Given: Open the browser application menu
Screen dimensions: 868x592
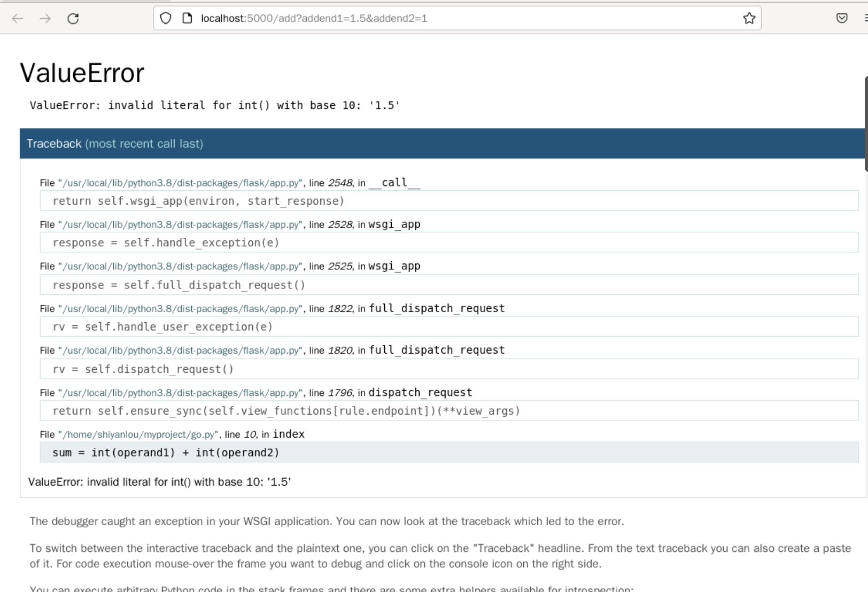Looking at the screenshot, I should (x=865, y=18).
